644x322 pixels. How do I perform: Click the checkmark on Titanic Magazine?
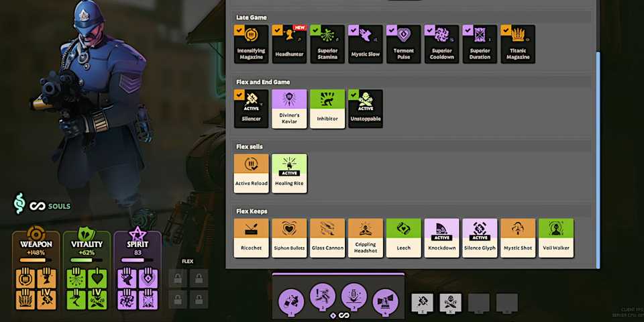click(x=506, y=30)
